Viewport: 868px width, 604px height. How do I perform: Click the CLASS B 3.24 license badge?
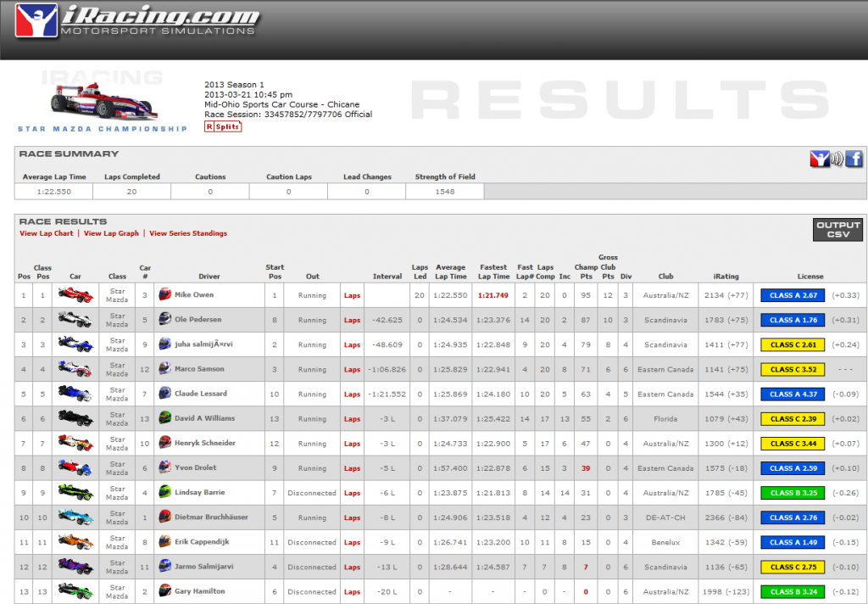(793, 592)
